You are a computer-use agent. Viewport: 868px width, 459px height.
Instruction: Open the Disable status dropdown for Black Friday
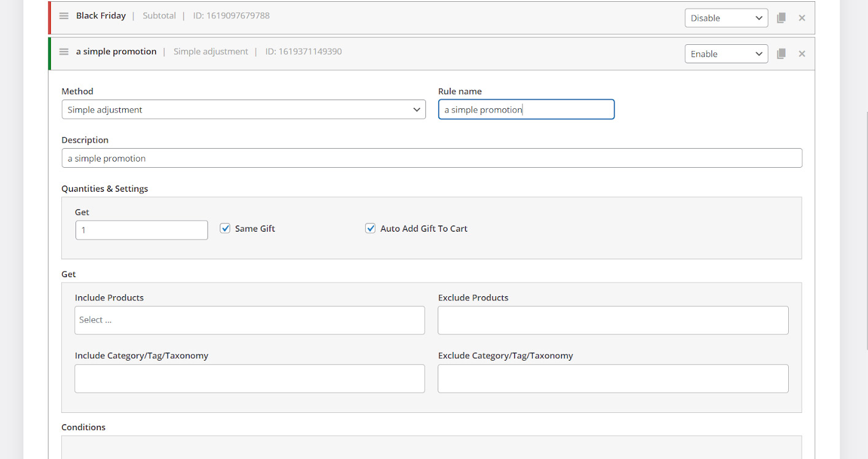pyautogui.click(x=726, y=18)
